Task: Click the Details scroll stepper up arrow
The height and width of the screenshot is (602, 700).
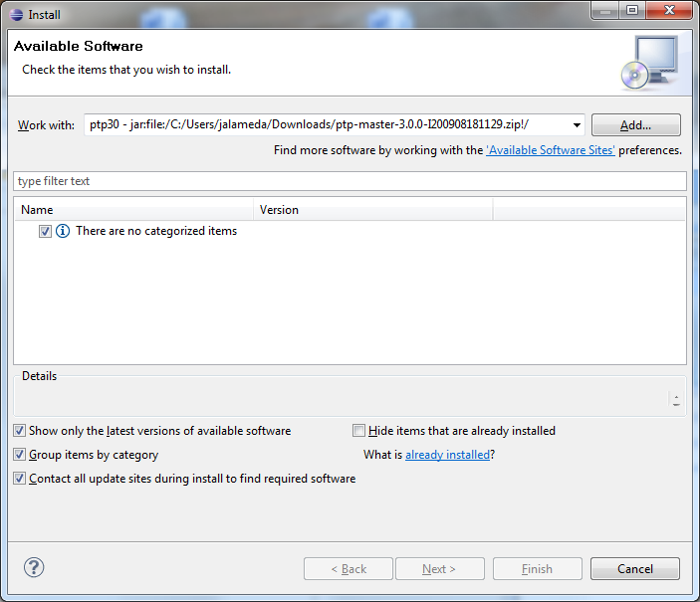Action: [676, 395]
